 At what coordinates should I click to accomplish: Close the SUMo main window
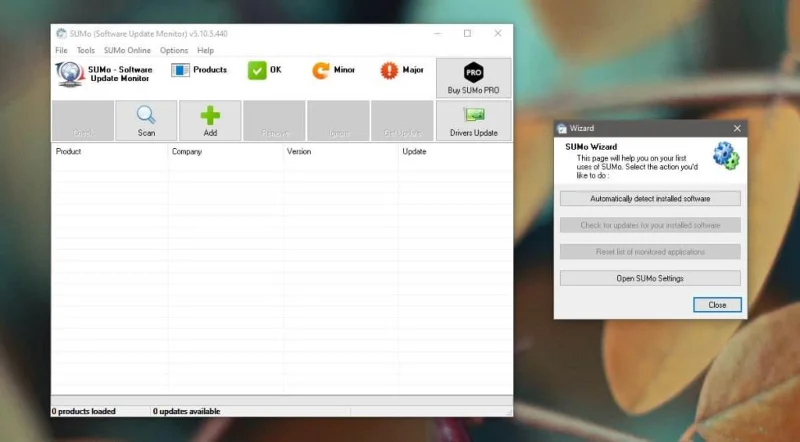point(497,33)
